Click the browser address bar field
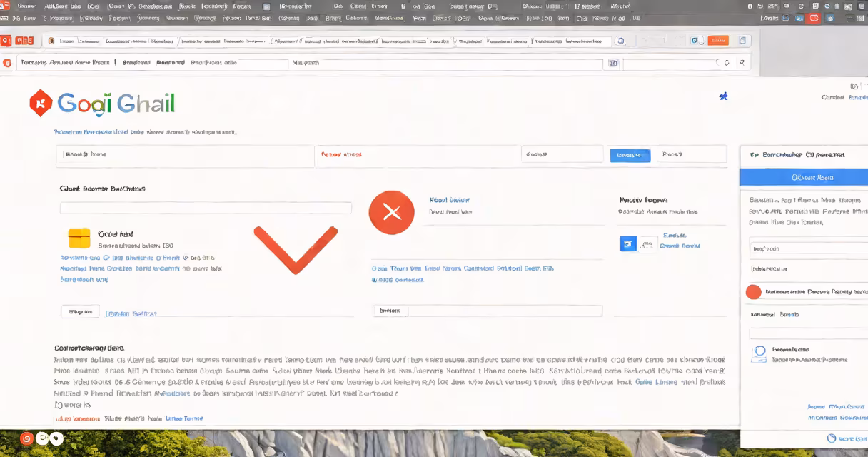 point(311,64)
